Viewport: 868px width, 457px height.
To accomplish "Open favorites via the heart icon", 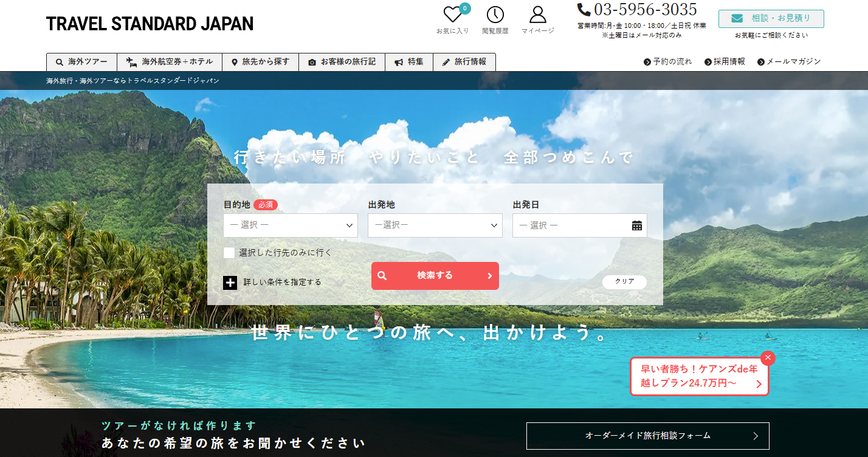I will coord(452,15).
